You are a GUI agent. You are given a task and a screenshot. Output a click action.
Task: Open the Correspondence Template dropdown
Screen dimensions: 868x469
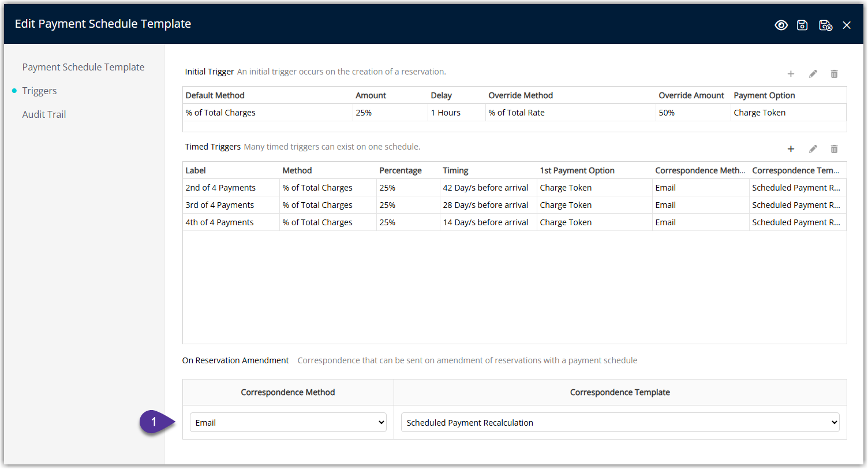click(620, 423)
